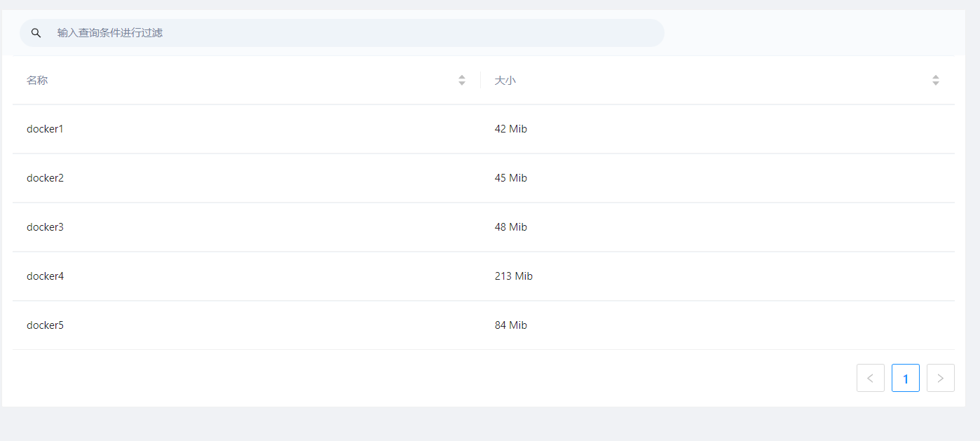Click the docker3 name cell
980x441 pixels.
[45, 227]
